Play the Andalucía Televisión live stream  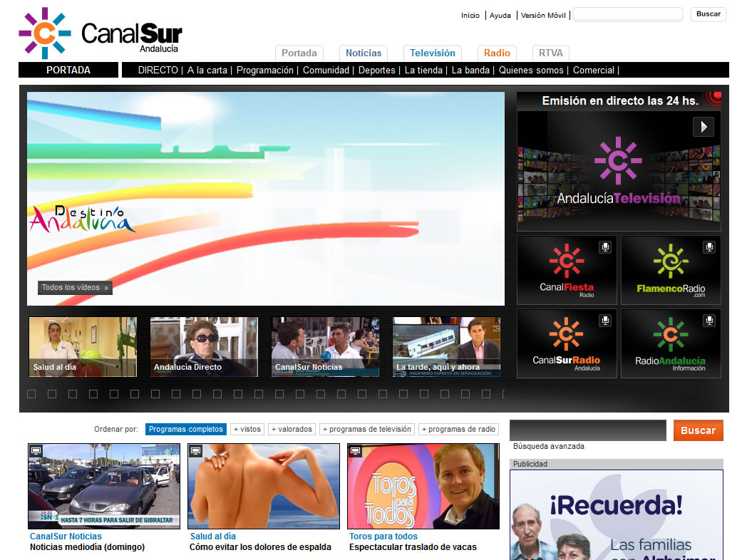[704, 127]
